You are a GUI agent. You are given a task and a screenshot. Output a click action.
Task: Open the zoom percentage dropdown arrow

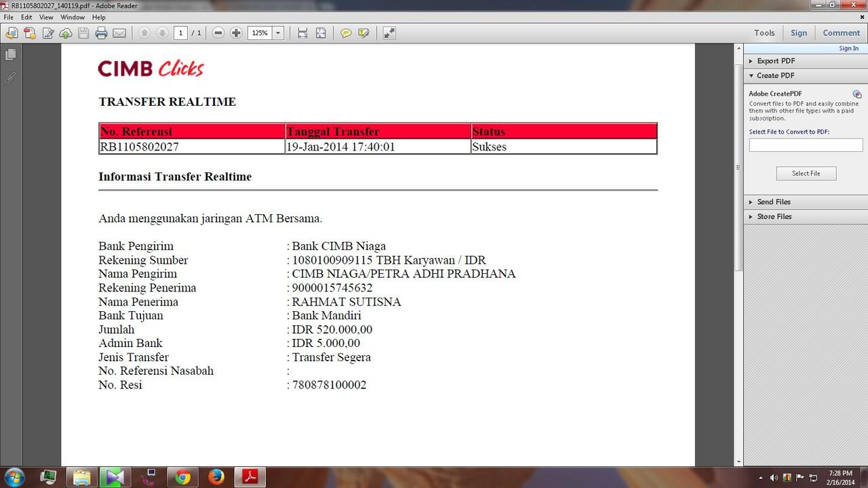278,33
